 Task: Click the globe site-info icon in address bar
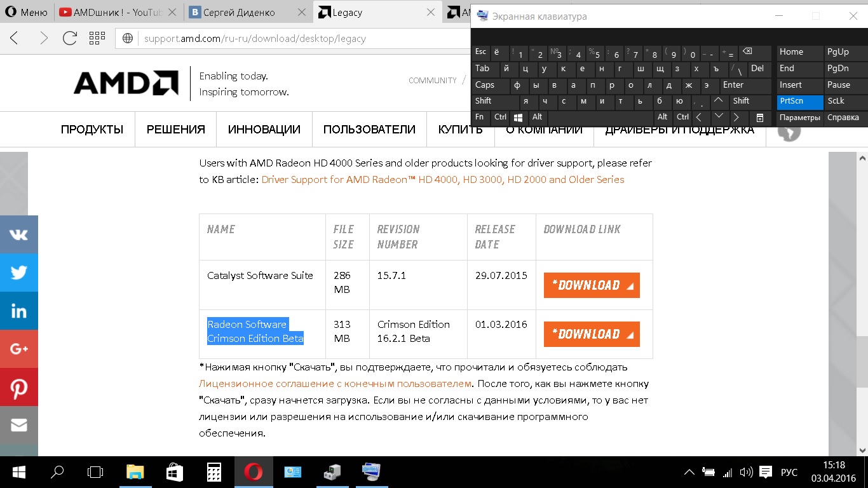click(x=128, y=38)
